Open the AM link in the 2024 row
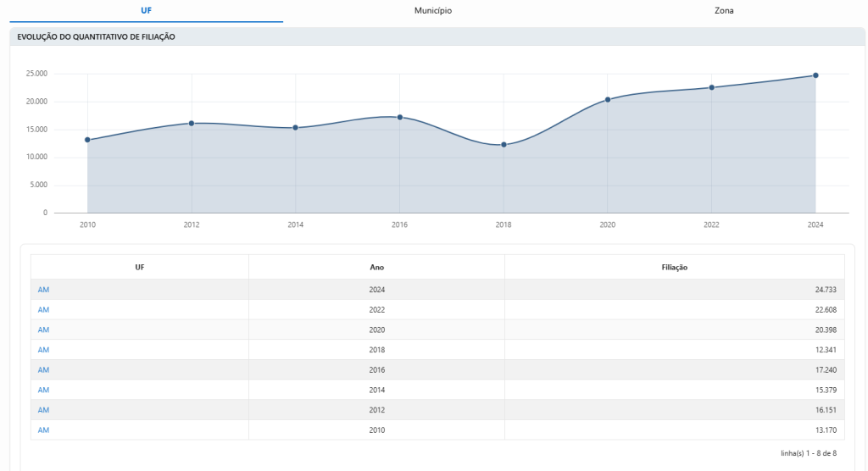This screenshot has width=868, height=471. coord(44,290)
